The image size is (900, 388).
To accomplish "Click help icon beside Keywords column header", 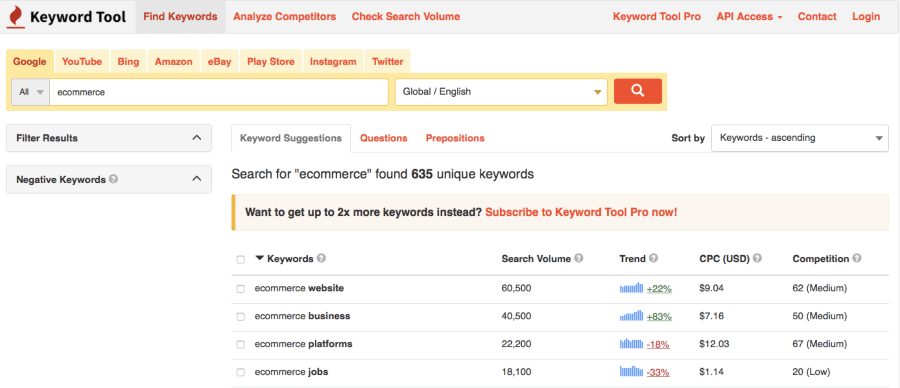I will [x=321, y=258].
